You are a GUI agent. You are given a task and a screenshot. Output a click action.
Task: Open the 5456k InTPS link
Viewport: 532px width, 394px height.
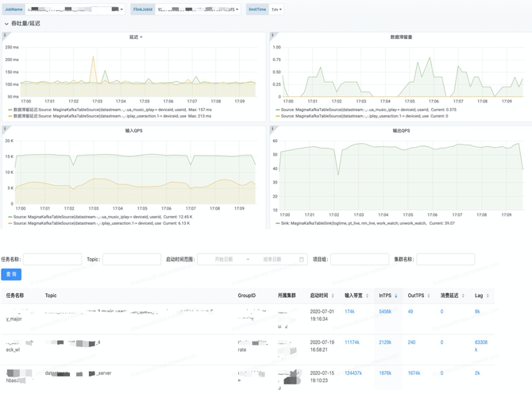pyautogui.click(x=385, y=311)
